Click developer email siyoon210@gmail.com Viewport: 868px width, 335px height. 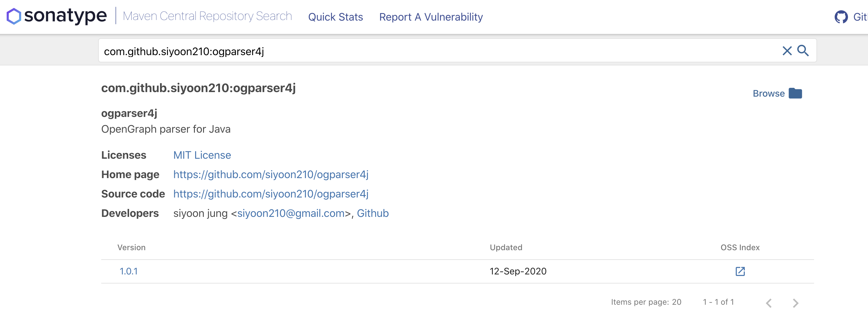[x=291, y=214]
